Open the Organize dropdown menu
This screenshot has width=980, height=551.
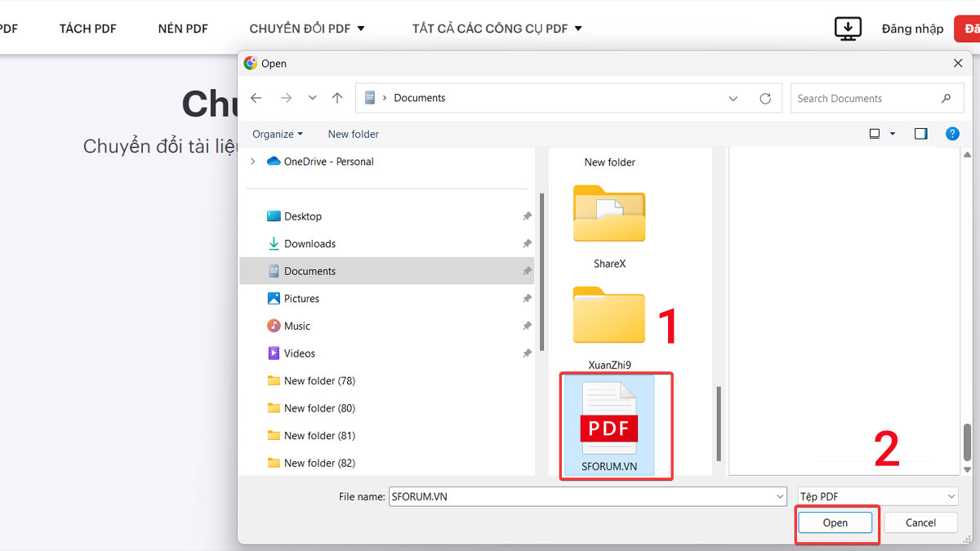pyautogui.click(x=278, y=134)
